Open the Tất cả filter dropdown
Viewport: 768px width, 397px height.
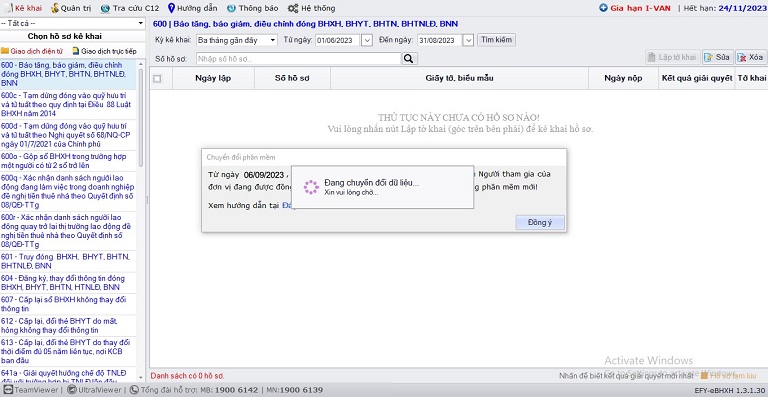click(72, 23)
